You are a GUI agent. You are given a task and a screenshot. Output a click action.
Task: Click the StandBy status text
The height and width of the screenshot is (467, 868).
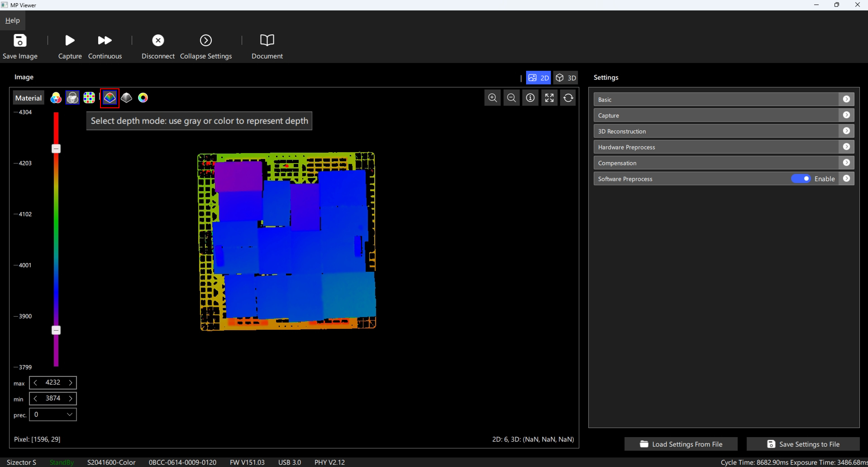click(x=62, y=462)
